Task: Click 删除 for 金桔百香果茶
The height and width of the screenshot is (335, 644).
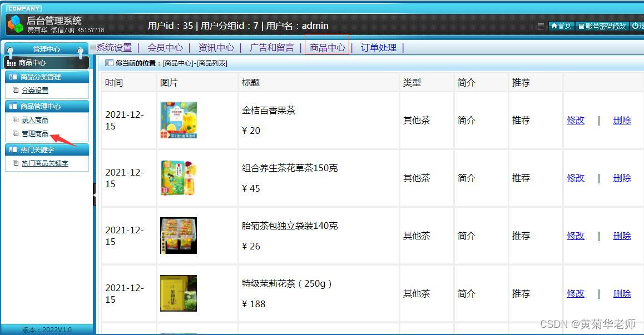Action: click(x=622, y=121)
